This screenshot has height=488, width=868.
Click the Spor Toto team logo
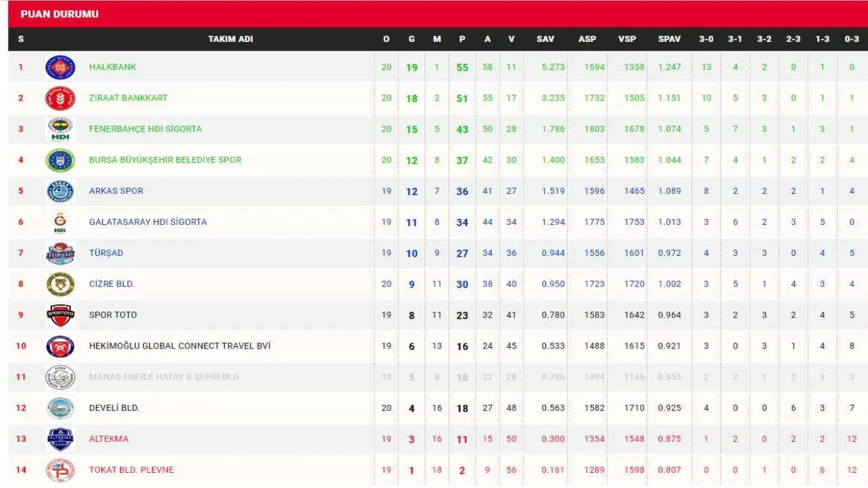pos(60,315)
